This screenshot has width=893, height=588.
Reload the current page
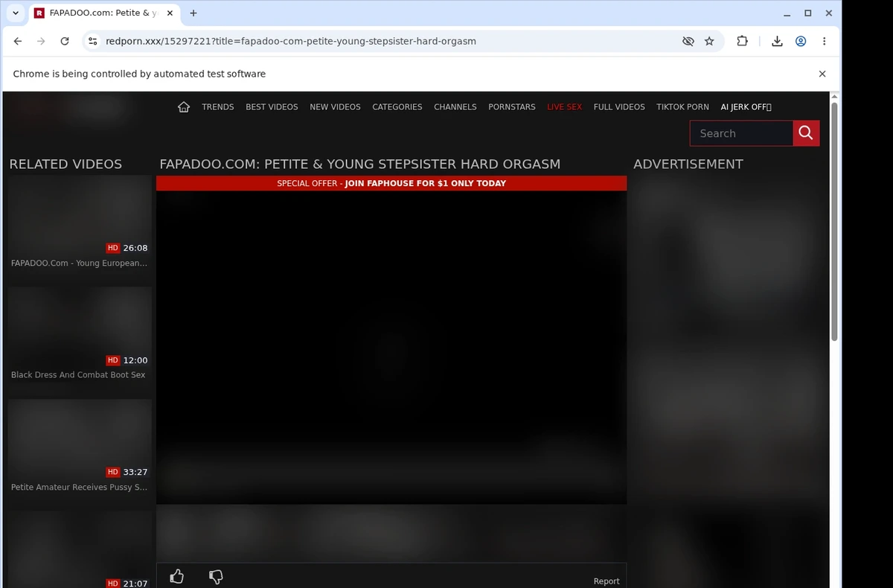coord(65,42)
